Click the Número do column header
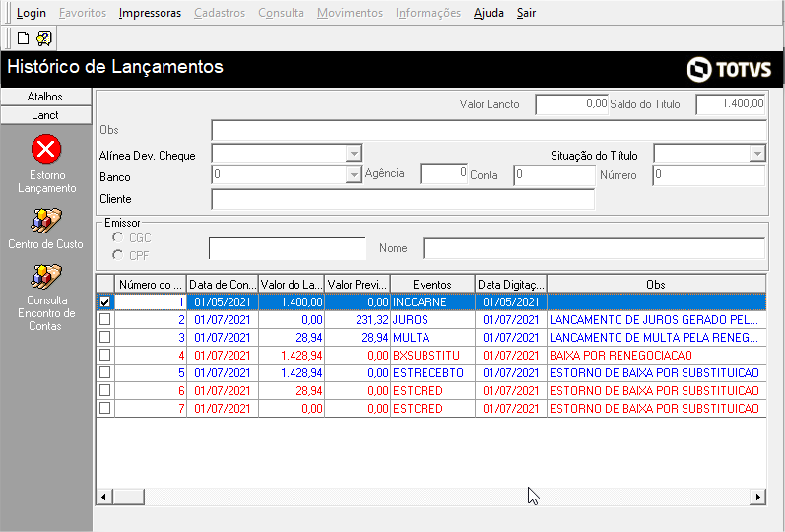Viewport: 785px width, 532px height. (x=150, y=285)
